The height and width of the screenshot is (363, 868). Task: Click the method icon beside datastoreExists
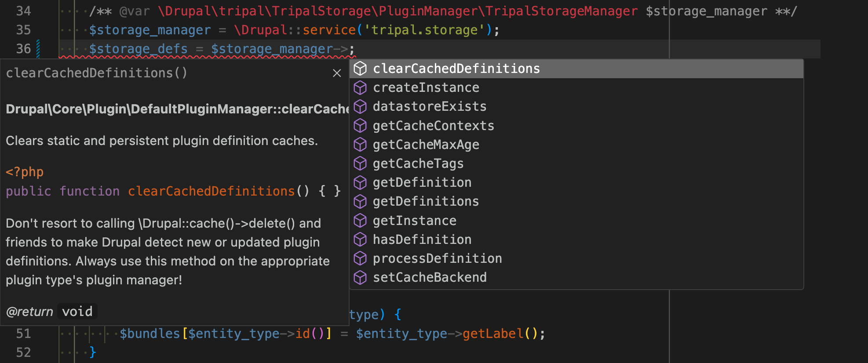coord(360,107)
